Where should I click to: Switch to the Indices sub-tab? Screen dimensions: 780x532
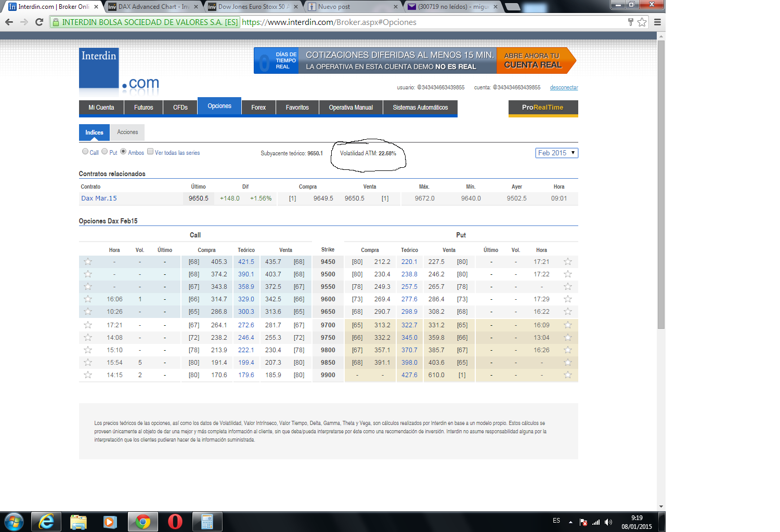click(x=94, y=132)
